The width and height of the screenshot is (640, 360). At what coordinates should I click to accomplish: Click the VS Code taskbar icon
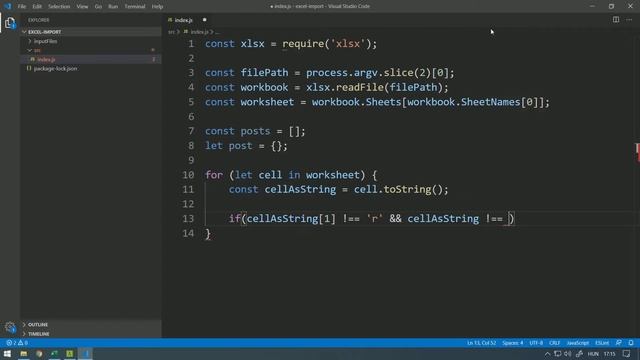(86, 353)
